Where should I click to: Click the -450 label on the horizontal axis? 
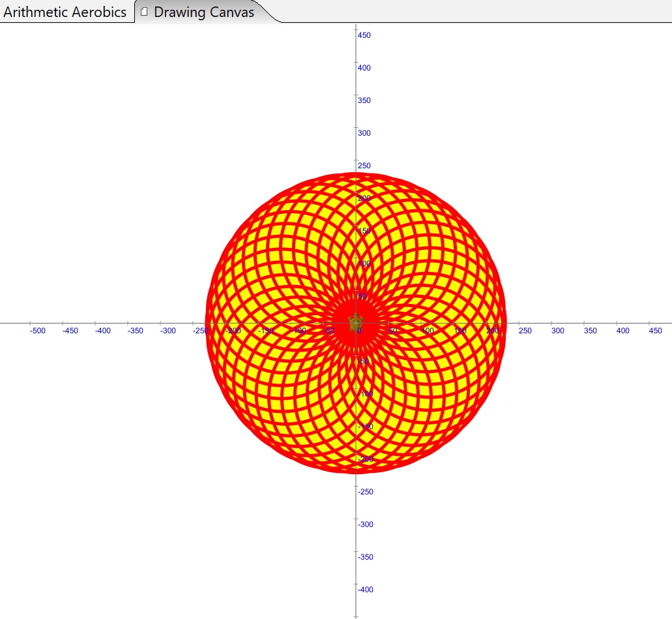(x=70, y=331)
